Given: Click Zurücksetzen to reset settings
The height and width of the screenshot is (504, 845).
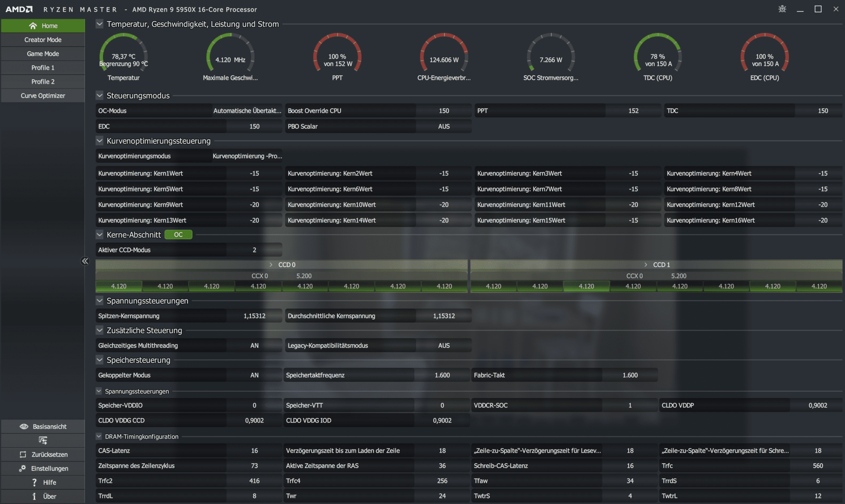Looking at the screenshot, I should pos(43,454).
